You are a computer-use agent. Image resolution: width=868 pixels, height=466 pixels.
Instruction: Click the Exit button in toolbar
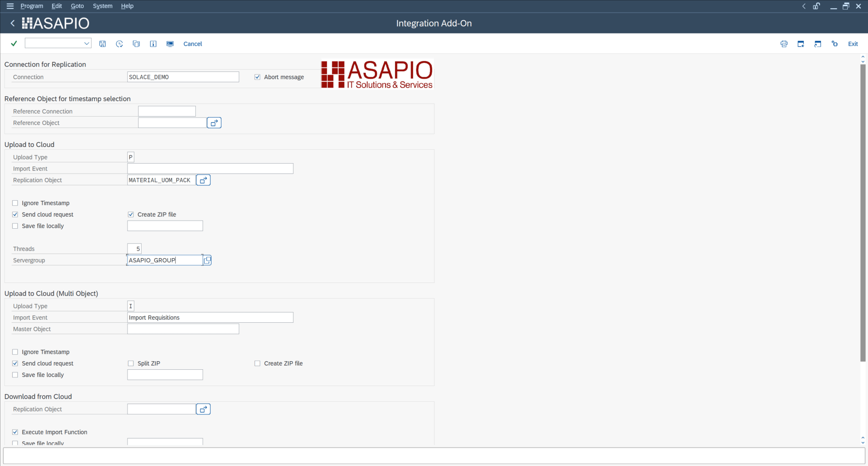tap(853, 44)
